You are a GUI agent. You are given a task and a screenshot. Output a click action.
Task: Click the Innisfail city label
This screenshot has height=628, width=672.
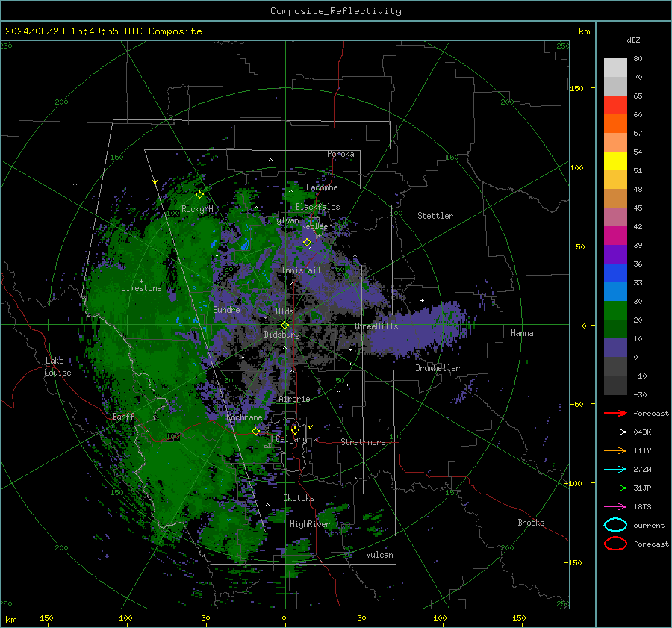(x=301, y=270)
